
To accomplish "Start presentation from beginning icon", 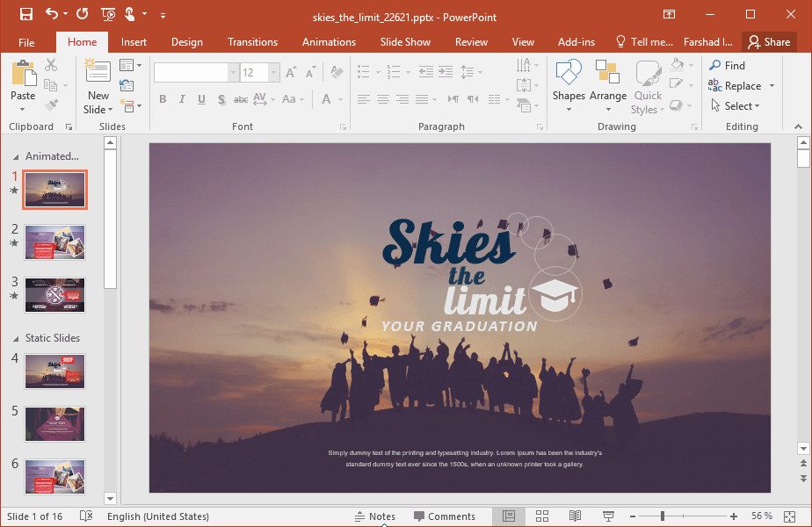I will click(108, 15).
